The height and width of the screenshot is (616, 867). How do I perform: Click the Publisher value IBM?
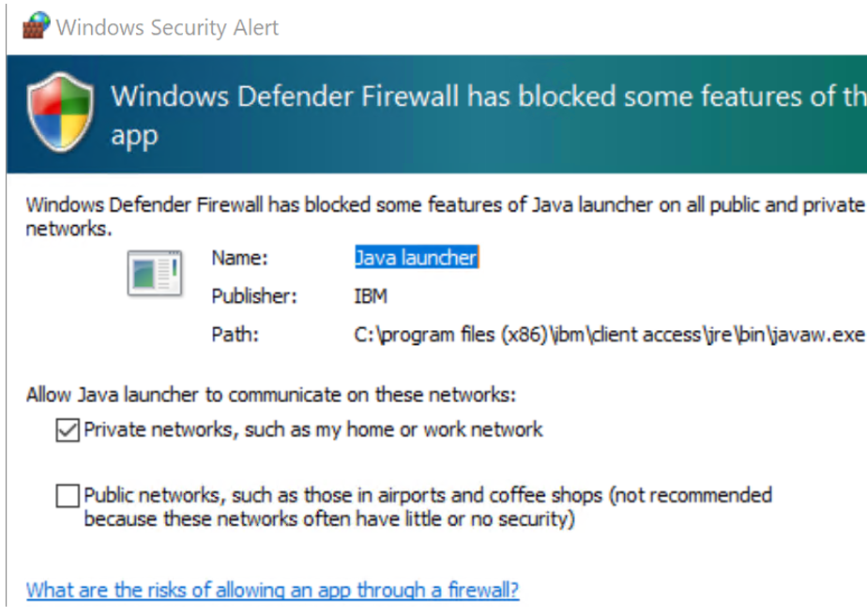click(368, 296)
